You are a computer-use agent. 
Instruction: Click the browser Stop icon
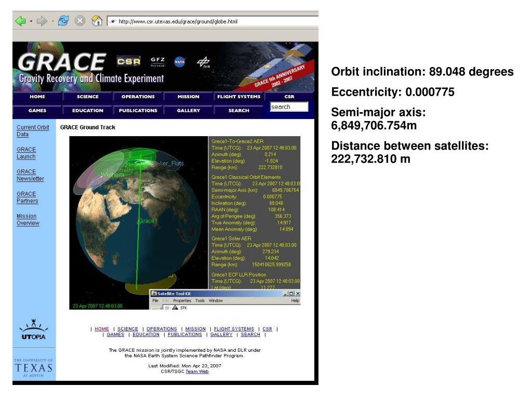(79, 21)
